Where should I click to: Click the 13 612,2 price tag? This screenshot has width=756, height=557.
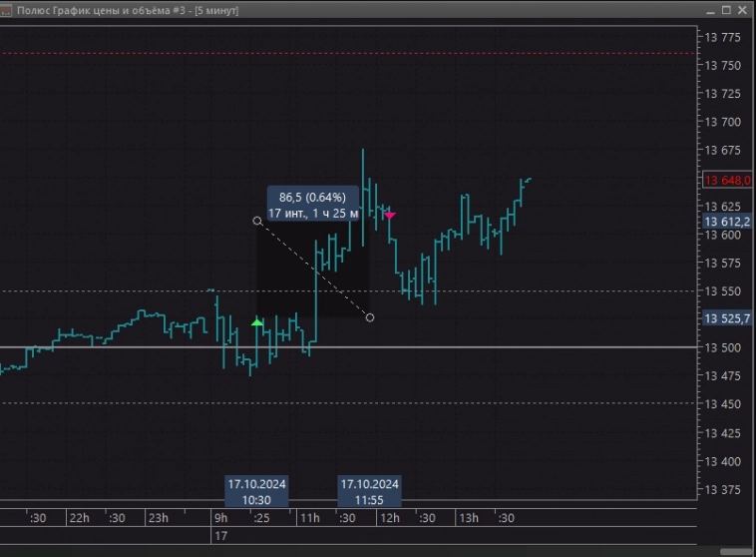pos(727,222)
